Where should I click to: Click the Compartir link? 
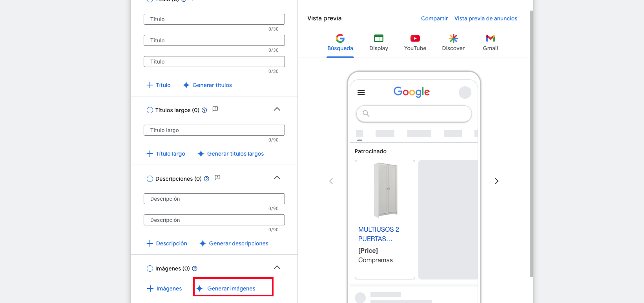pyautogui.click(x=434, y=18)
